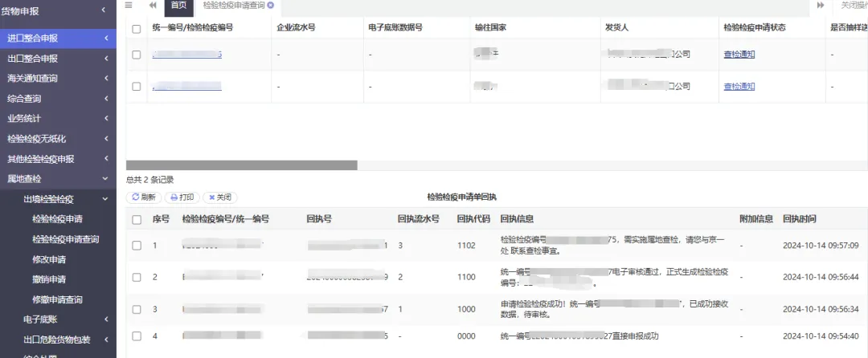The height and width of the screenshot is (358, 868).
Task: Open the 修改申请 sidebar item
Action: click(x=49, y=259)
